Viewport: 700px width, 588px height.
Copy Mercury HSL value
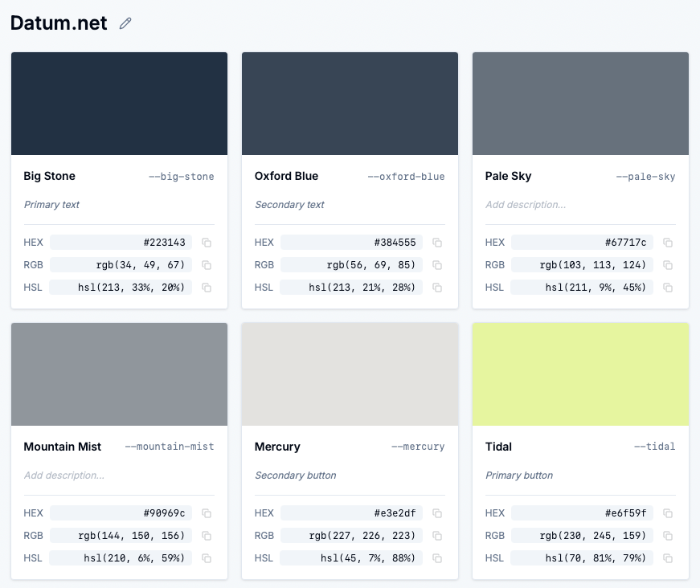pyautogui.click(x=437, y=558)
